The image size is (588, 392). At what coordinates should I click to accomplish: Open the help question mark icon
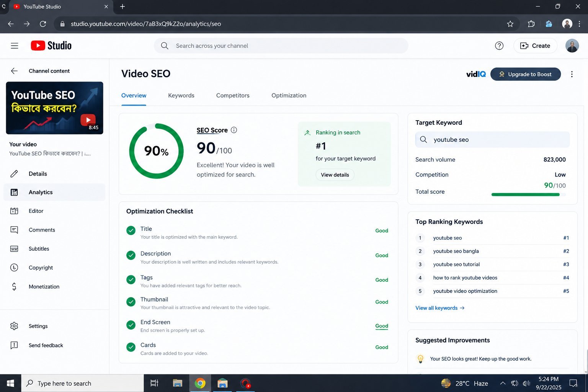pyautogui.click(x=499, y=46)
